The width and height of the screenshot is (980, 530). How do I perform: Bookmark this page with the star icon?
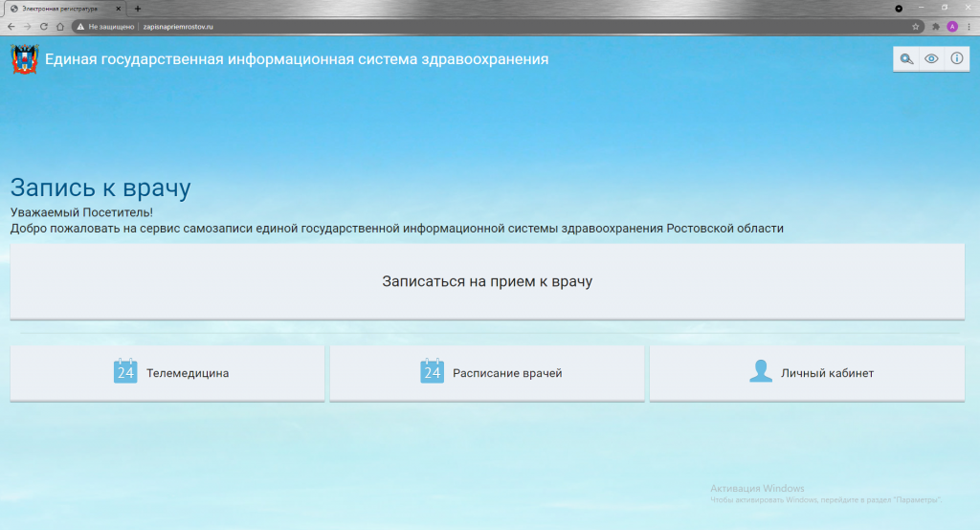[916, 27]
